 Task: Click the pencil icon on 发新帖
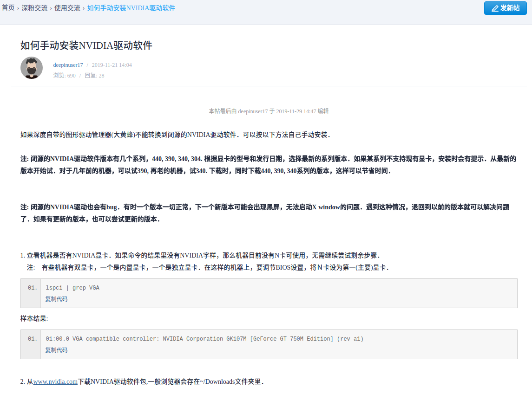pyautogui.click(x=495, y=8)
